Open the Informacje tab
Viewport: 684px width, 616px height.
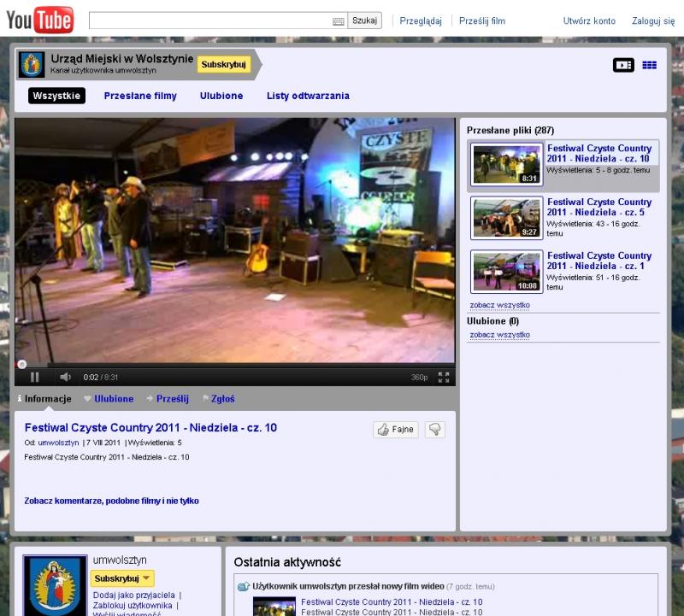(x=44, y=398)
